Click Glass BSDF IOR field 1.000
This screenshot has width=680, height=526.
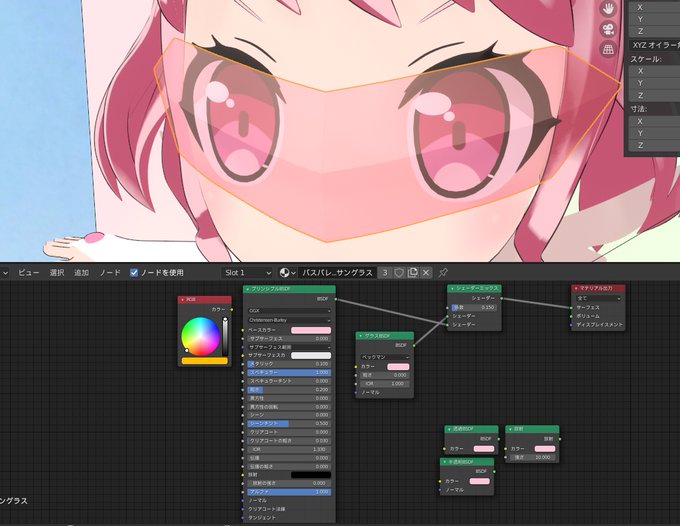click(x=385, y=384)
